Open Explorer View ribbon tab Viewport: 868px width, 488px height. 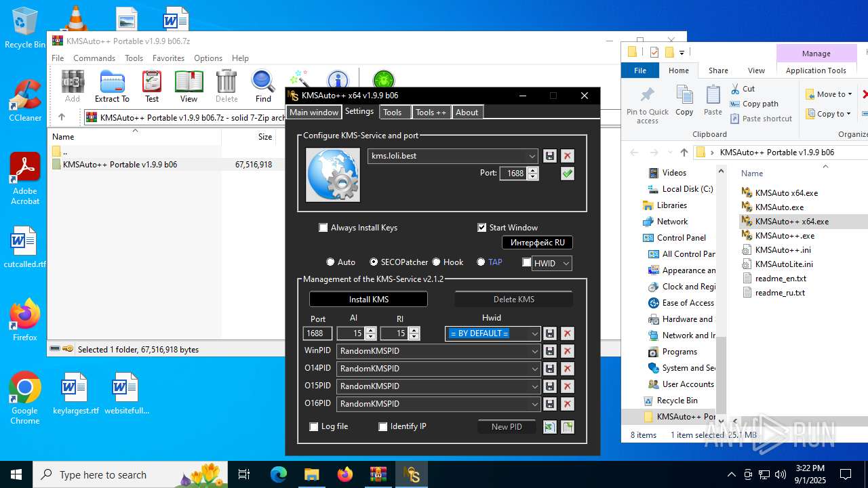(756, 70)
